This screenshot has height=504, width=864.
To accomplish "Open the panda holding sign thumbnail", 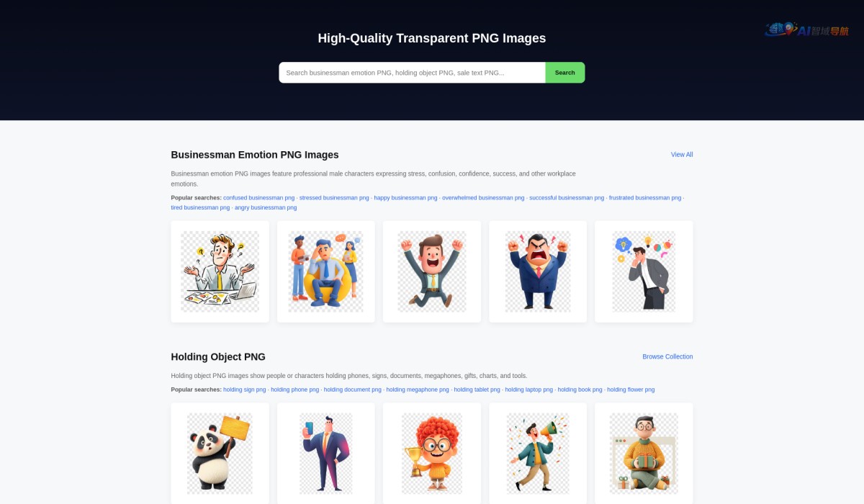I will tap(220, 454).
